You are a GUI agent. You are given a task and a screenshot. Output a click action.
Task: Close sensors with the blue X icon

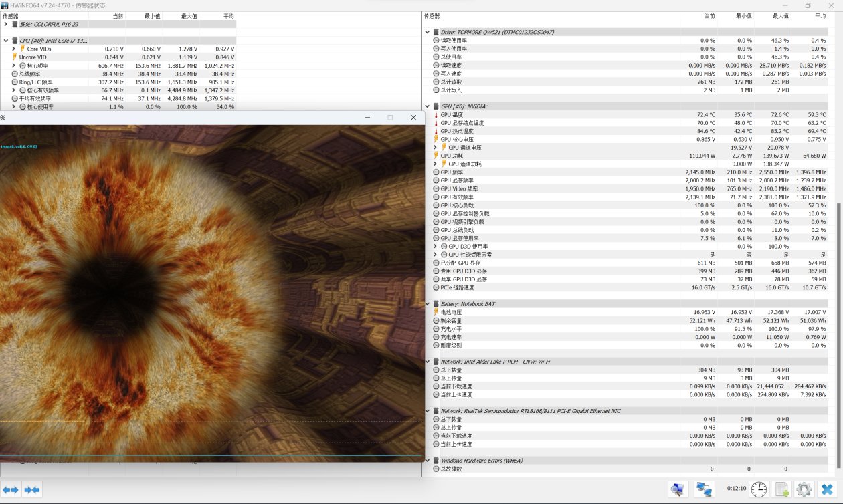coord(828,490)
